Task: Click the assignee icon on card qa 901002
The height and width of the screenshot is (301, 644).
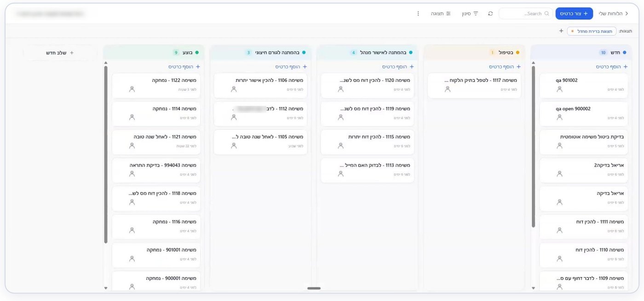Action: point(559,89)
